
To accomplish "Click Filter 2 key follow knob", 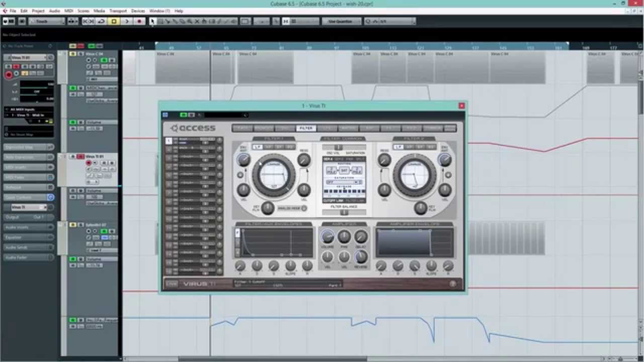I will point(421,208).
